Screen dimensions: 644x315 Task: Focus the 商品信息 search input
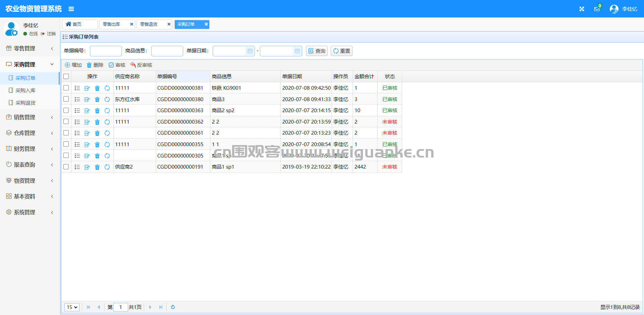click(167, 51)
